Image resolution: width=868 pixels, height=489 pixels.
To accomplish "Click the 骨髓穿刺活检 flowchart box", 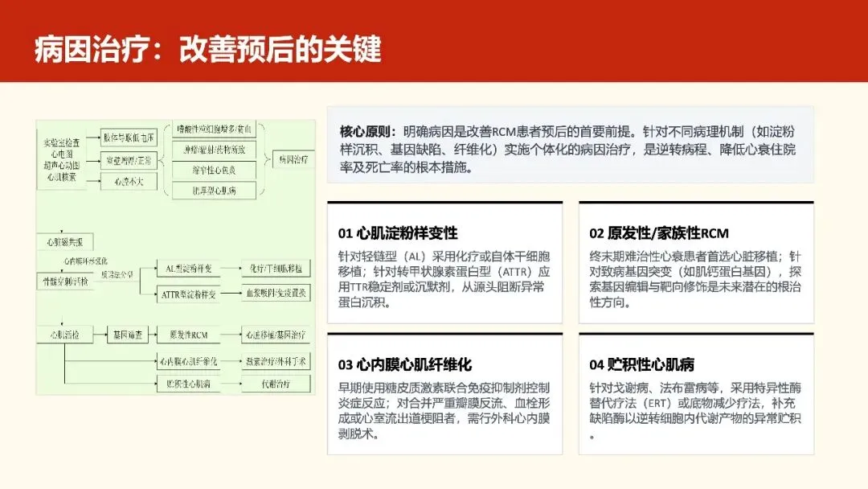I will [65, 281].
